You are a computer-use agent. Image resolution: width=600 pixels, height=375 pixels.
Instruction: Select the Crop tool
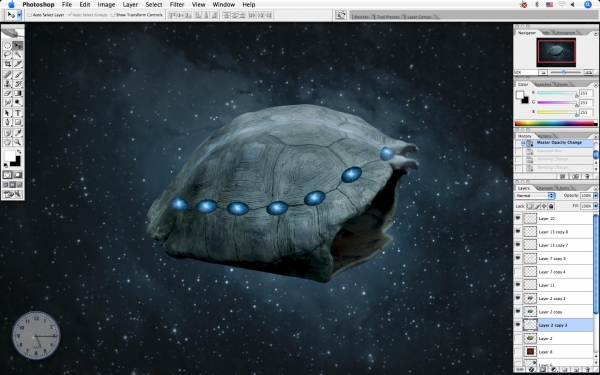(x=7, y=64)
